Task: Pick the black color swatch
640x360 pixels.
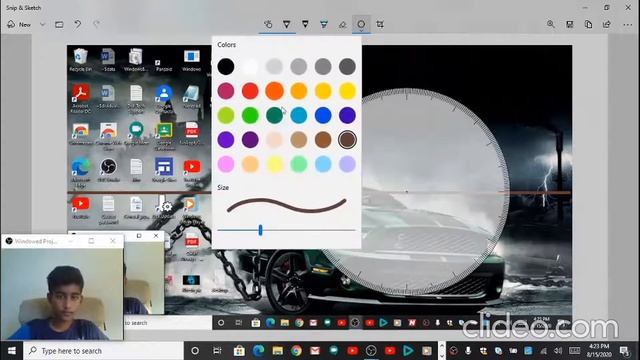Action: point(226,67)
